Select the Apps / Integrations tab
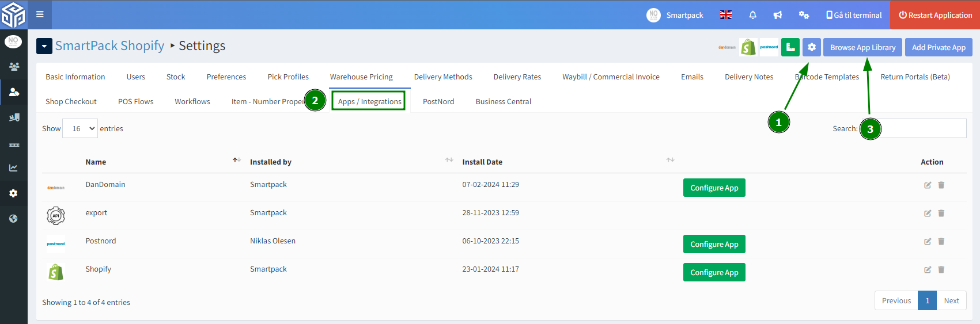 (369, 101)
